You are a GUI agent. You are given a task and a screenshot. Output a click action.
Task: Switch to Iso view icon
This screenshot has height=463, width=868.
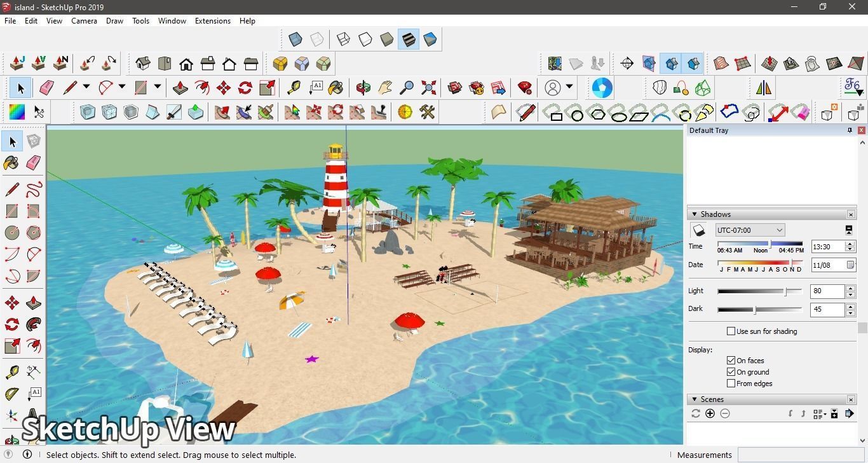[143, 64]
